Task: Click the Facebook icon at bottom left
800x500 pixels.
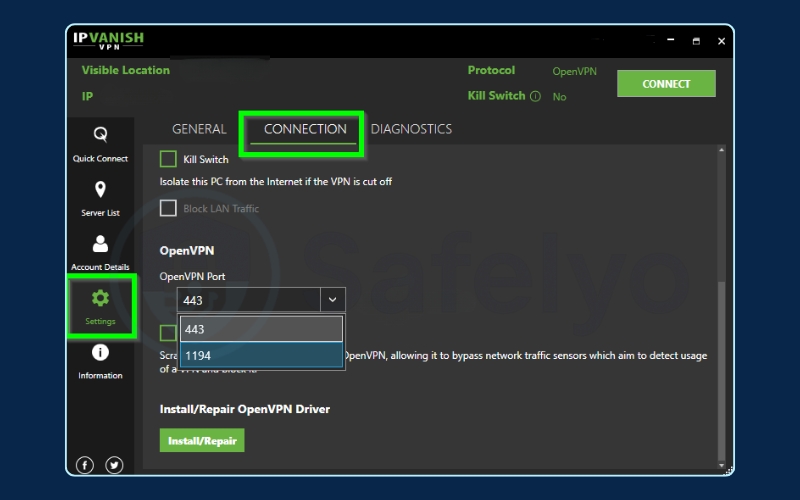Action: coord(86,465)
